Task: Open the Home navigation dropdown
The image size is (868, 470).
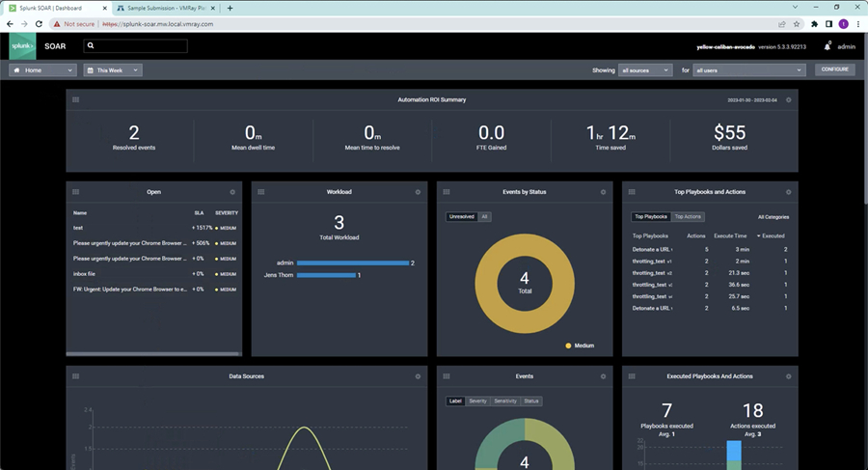Action: pyautogui.click(x=42, y=70)
